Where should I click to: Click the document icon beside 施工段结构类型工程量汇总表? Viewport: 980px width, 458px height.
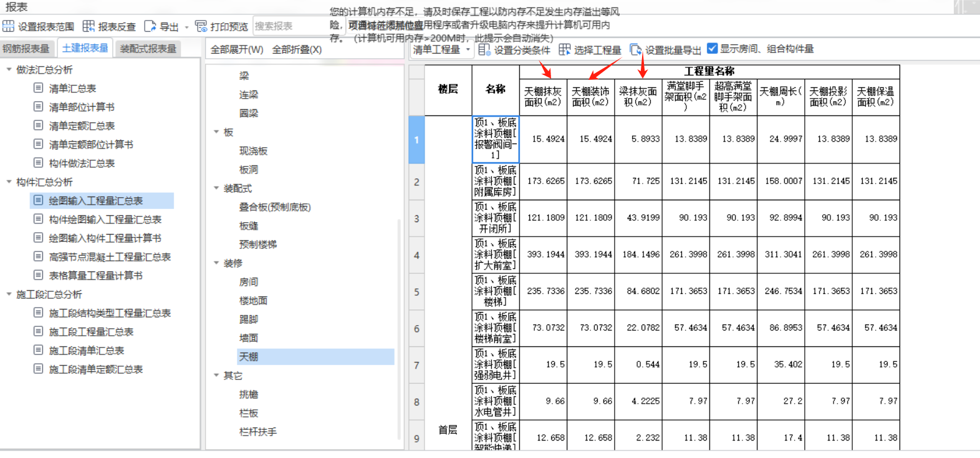(x=39, y=313)
